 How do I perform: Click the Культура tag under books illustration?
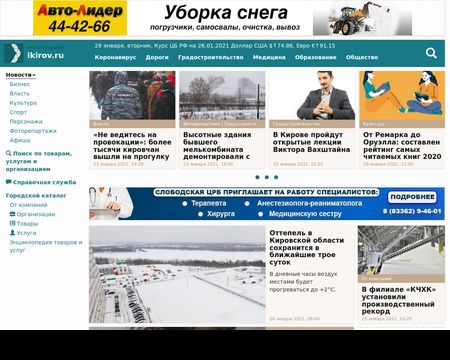click(x=374, y=124)
